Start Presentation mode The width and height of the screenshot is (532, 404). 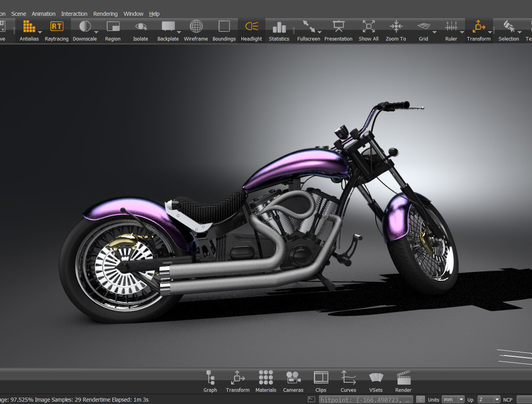pyautogui.click(x=338, y=31)
